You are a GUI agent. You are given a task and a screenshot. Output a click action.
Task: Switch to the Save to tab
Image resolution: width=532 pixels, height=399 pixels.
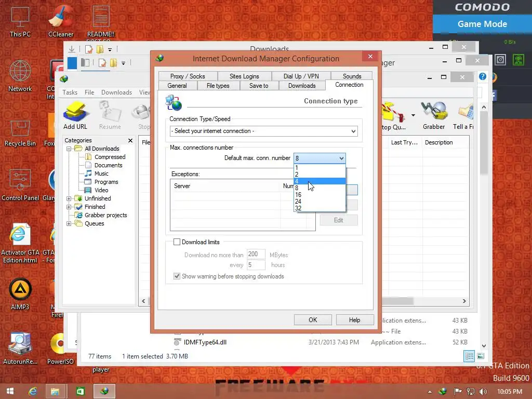(x=259, y=86)
